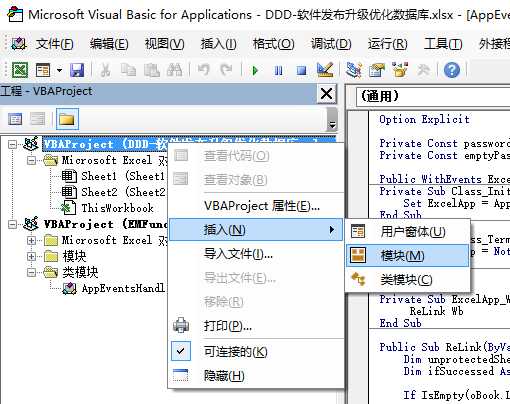Collapse first Microsoft Excel objects folder
This screenshot has width=510, height=404.
pos(31,160)
